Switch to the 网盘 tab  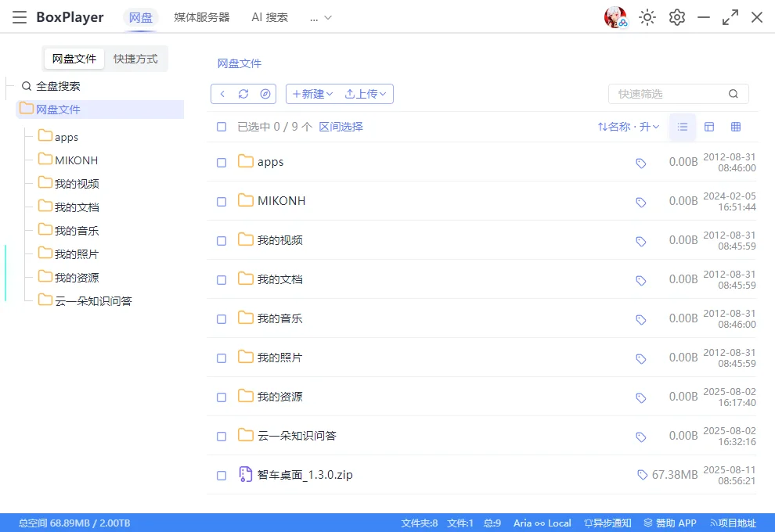[140, 18]
